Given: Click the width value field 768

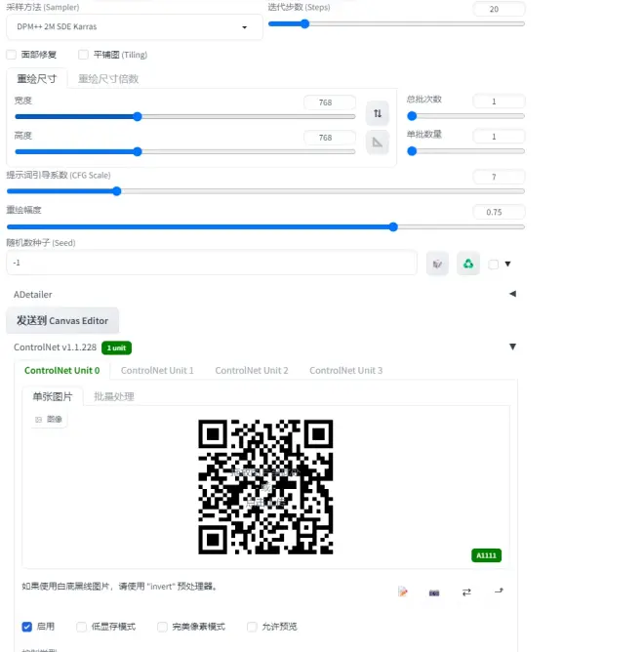Looking at the screenshot, I should (330, 102).
